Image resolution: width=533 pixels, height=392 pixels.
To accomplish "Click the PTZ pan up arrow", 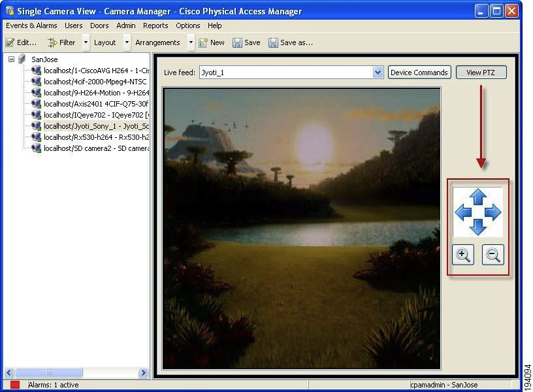I will [x=478, y=197].
